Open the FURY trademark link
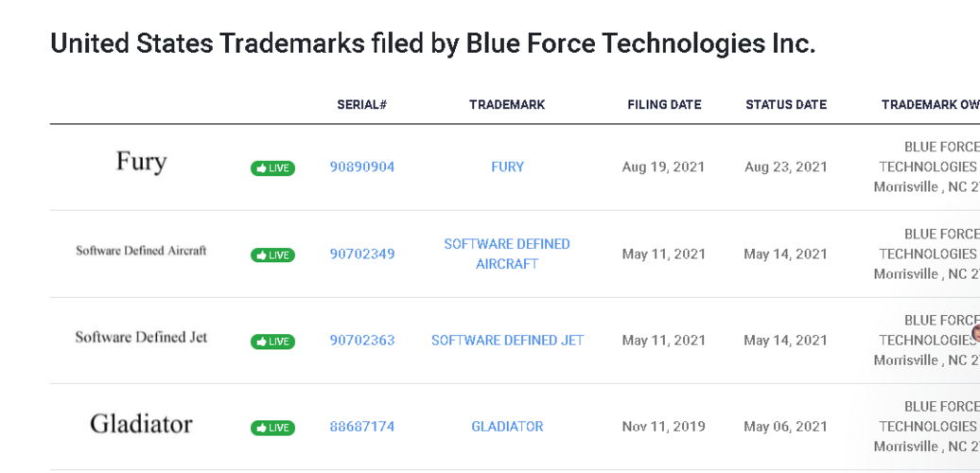Viewport: 980px width, 473px height. click(507, 166)
